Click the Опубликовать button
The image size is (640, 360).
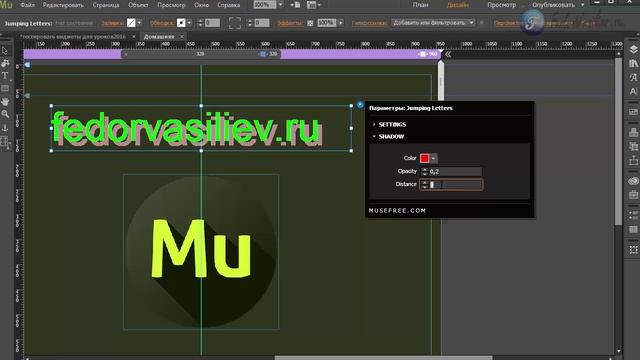click(553, 5)
